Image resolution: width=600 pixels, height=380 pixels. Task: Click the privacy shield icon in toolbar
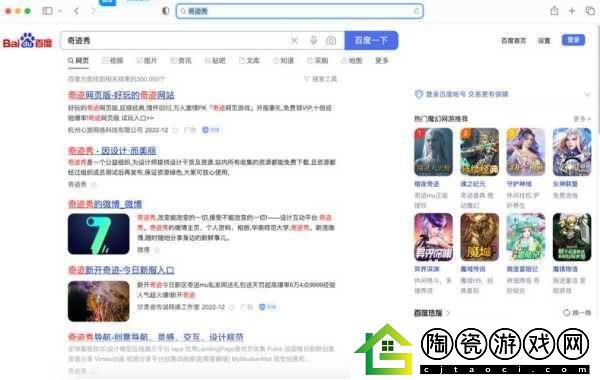coord(166,11)
